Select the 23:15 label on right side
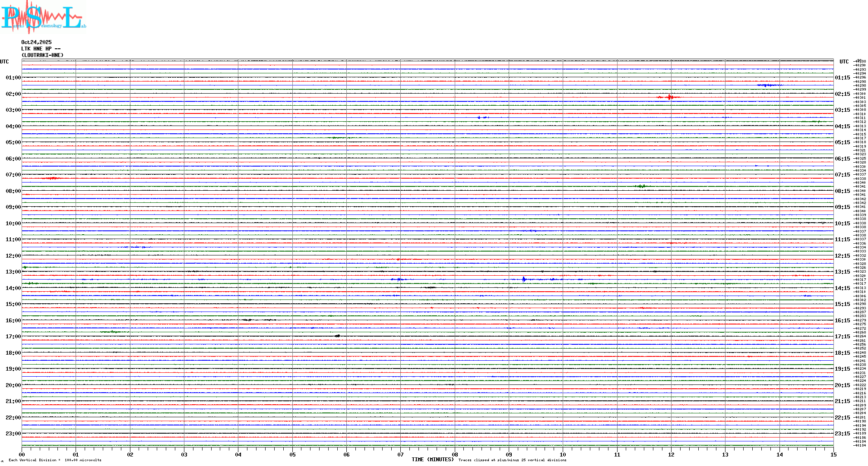 [x=842, y=434]
